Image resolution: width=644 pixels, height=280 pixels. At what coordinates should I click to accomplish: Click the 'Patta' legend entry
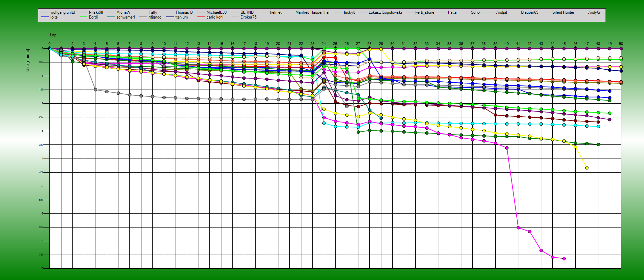coord(452,12)
